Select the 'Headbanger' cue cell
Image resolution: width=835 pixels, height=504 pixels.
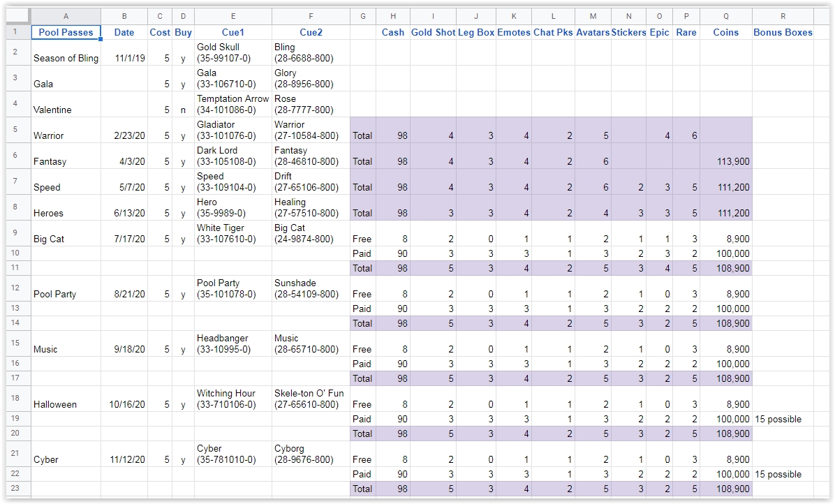[x=232, y=343]
